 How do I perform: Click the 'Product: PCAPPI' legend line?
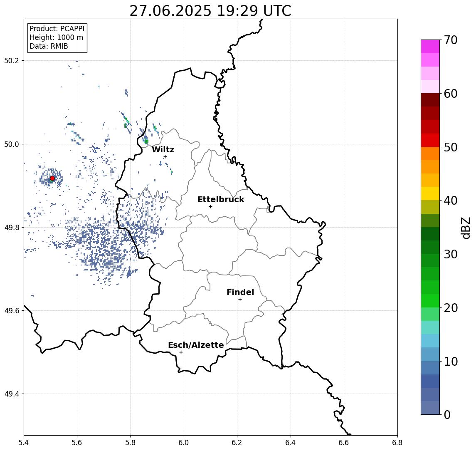click(57, 29)
